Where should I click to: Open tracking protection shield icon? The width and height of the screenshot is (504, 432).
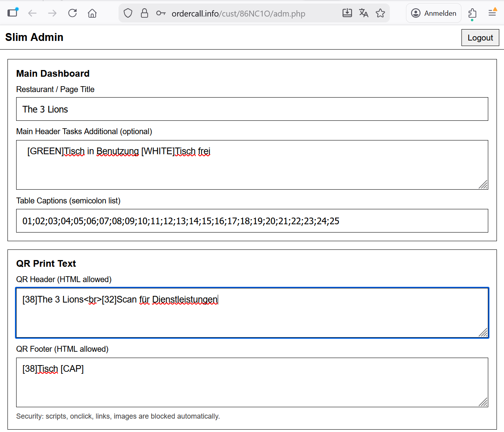(128, 13)
